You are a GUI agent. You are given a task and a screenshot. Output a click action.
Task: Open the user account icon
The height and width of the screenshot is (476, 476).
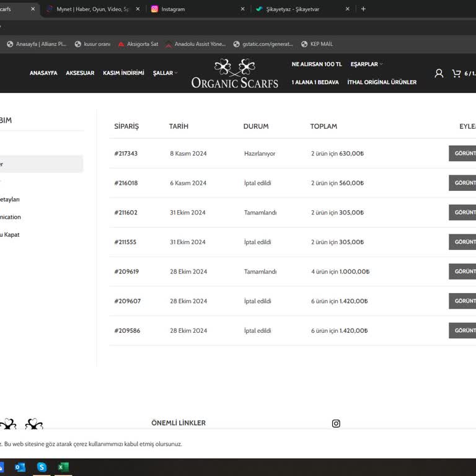pos(439,73)
